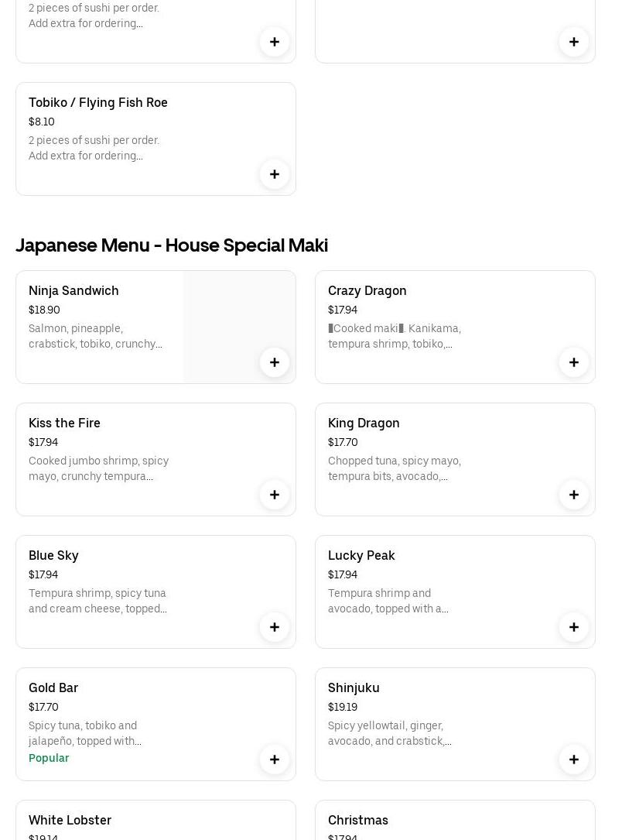Click plus icon on Lucky Peak
This screenshot has height=840, width=622.
[x=574, y=627]
